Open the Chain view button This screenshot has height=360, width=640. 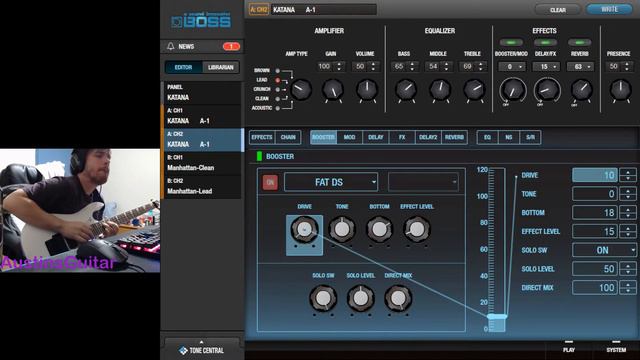288,138
